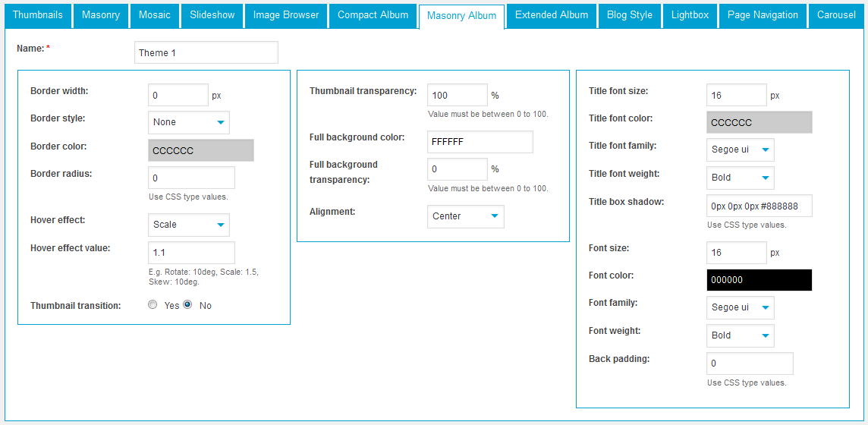Click the black Font color swatch
This screenshot has height=425, width=868.
coord(759,280)
